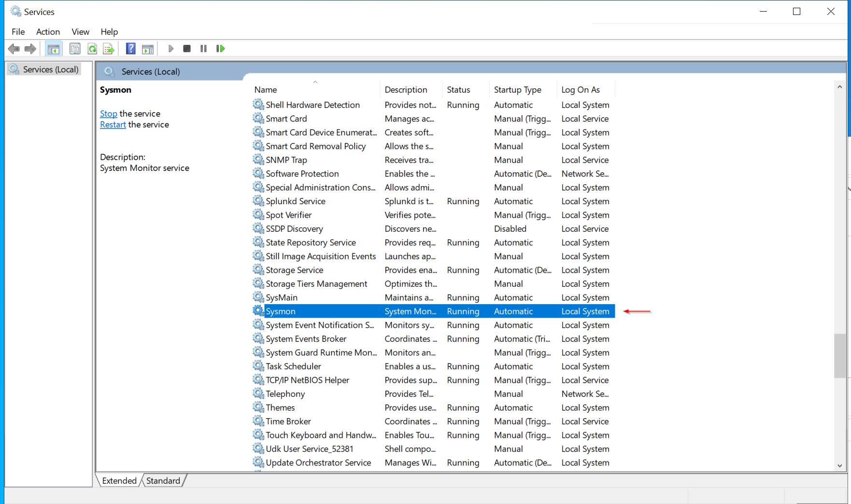Viewport: 851px width, 504px height.
Task: Switch to the Standard tab
Action: (163, 480)
